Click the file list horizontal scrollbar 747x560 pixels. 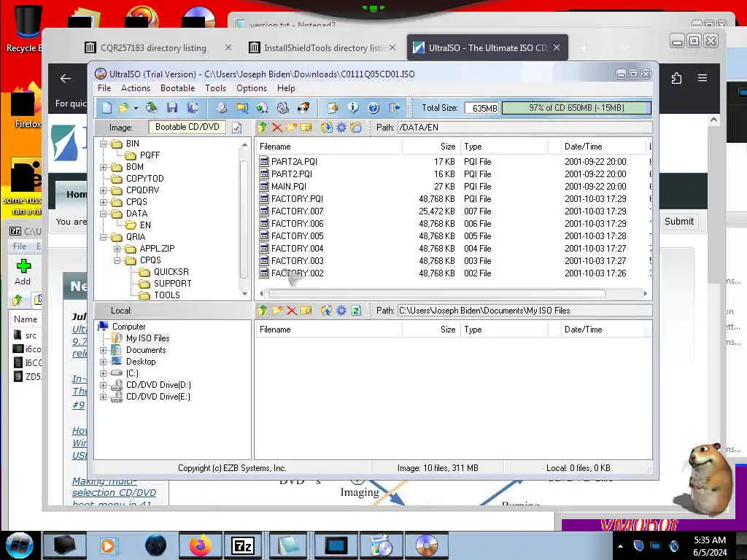(438, 293)
